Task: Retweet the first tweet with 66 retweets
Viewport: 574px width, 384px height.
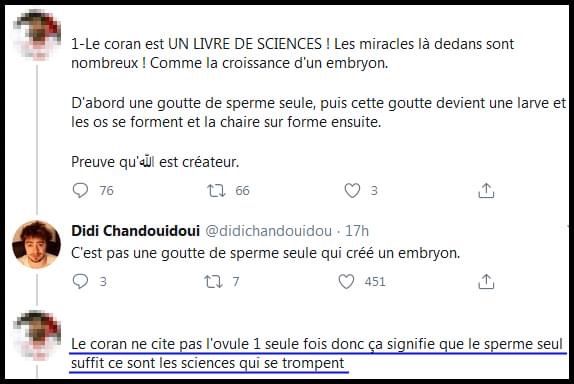Action: click(216, 191)
